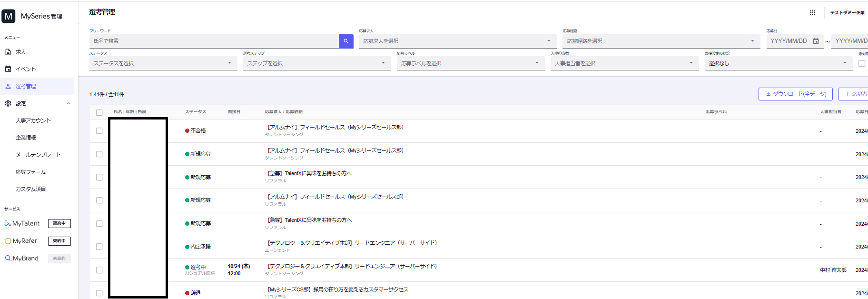Open the apps grid icon

pyautogui.click(x=812, y=13)
